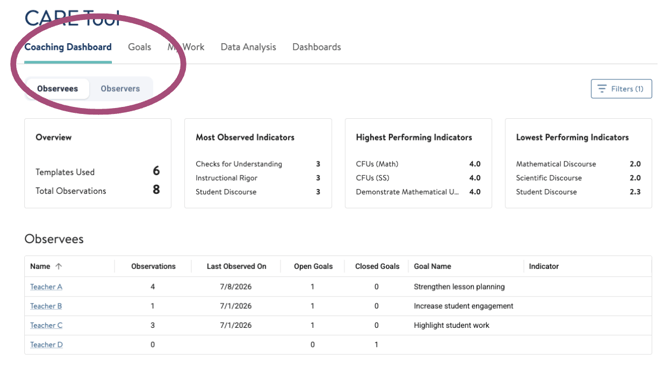Click Teacher B's 7/1/2026 date cell
Screen dimensions: 670x377
pyautogui.click(x=236, y=306)
